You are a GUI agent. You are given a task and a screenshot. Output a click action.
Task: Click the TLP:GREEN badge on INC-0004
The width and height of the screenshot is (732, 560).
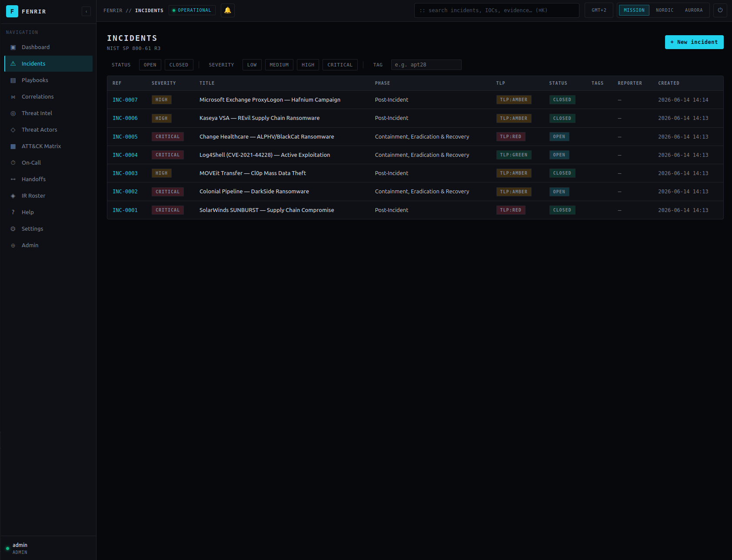[514, 155]
